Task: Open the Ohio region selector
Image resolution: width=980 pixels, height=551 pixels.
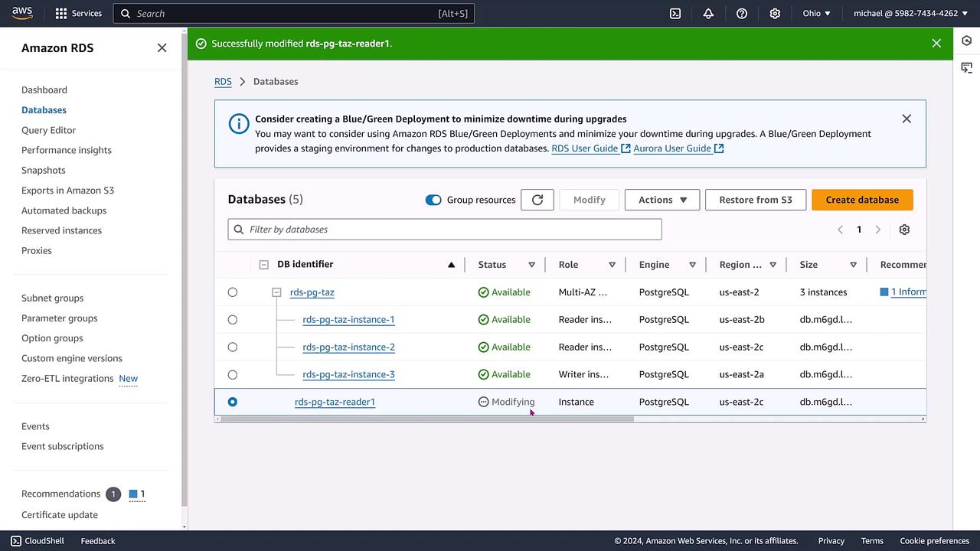Action: [x=816, y=13]
